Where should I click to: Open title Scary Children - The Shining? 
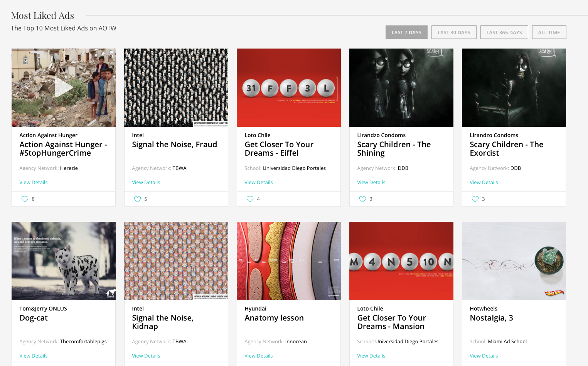click(x=394, y=149)
